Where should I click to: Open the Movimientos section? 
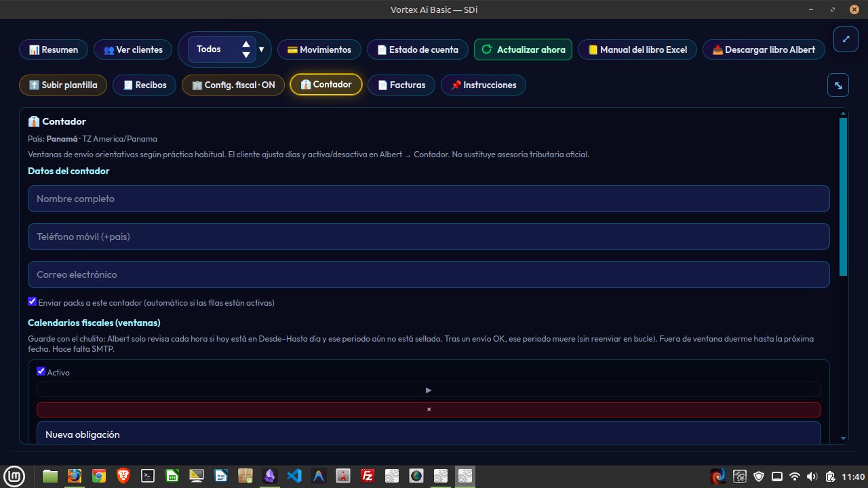point(319,49)
